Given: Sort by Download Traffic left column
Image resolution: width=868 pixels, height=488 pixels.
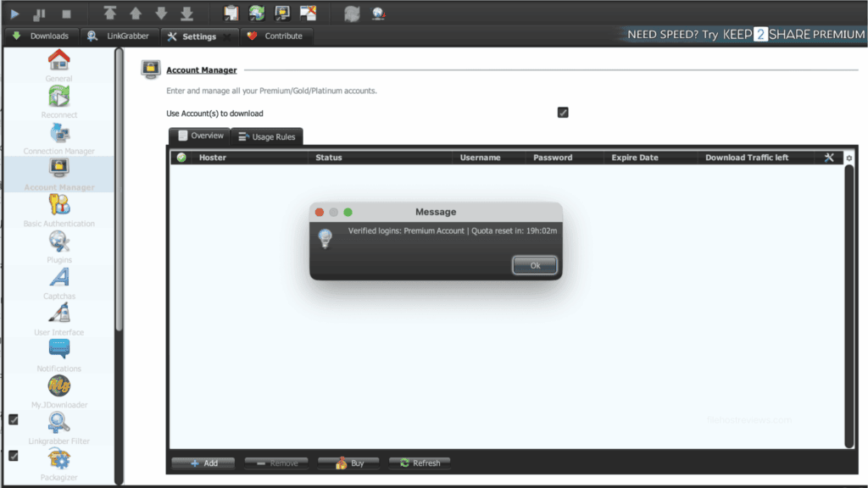Looking at the screenshot, I should point(756,158).
